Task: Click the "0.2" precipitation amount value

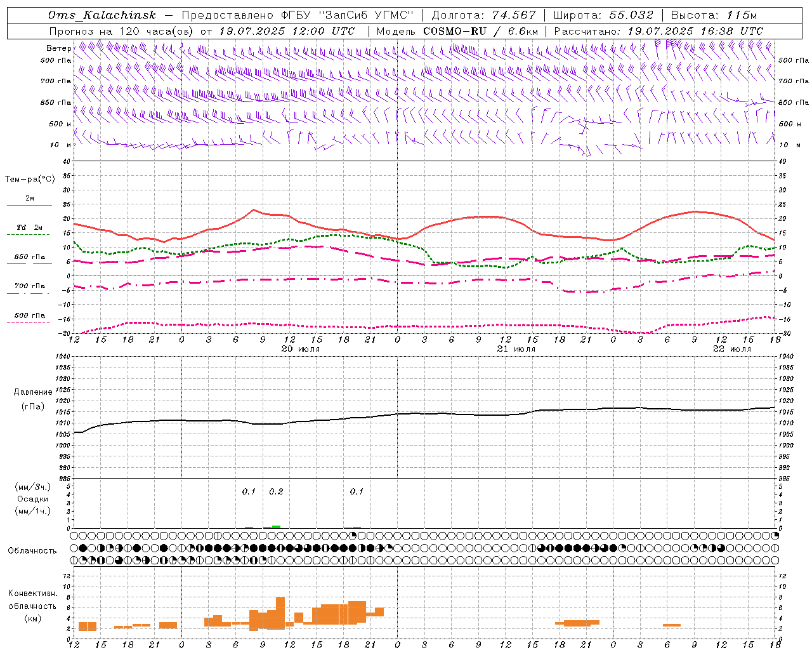Action: (x=276, y=492)
